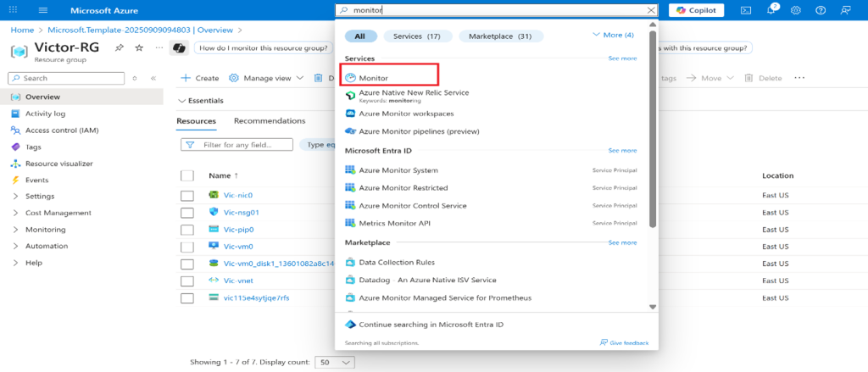
Task: Clear the search box with X
Action: (x=651, y=10)
